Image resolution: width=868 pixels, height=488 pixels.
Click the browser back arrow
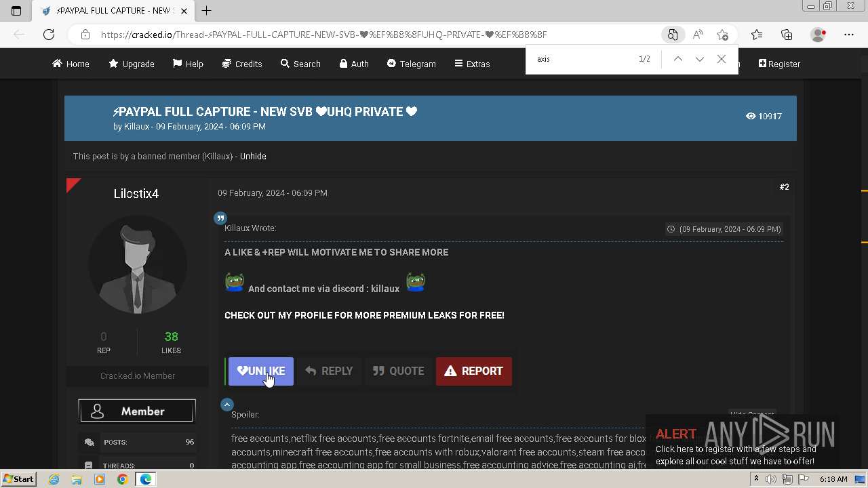[x=19, y=35]
